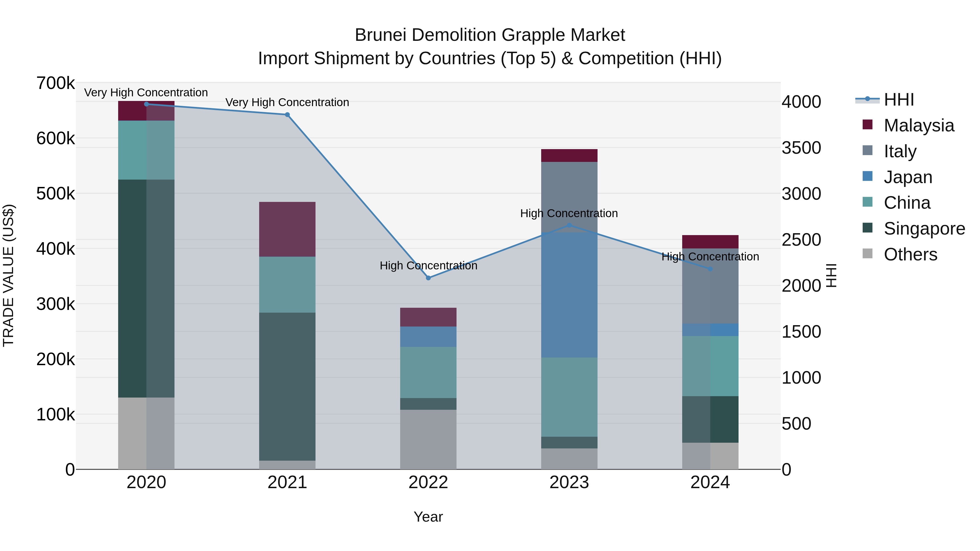The image size is (980, 551).
Task: Click the 2023 x-axis label
Action: coord(569,482)
